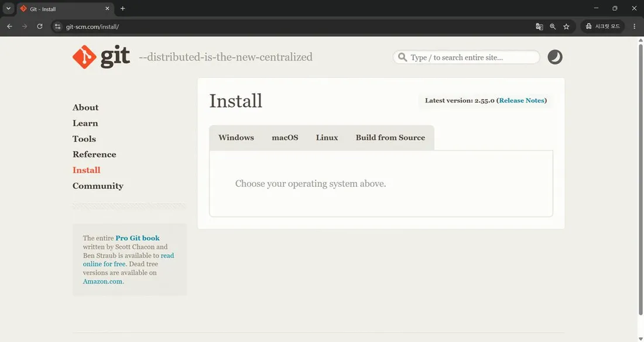Open Reference in the sidebar
Image resolution: width=644 pixels, height=342 pixels.
94,155
